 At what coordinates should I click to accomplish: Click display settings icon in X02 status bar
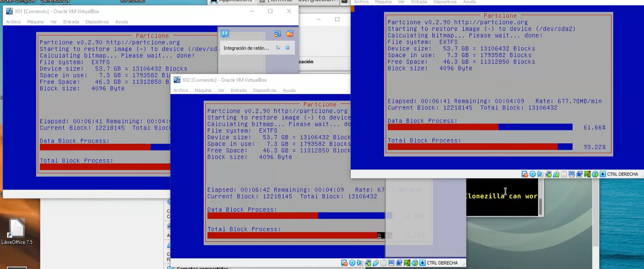coord(391,263)
